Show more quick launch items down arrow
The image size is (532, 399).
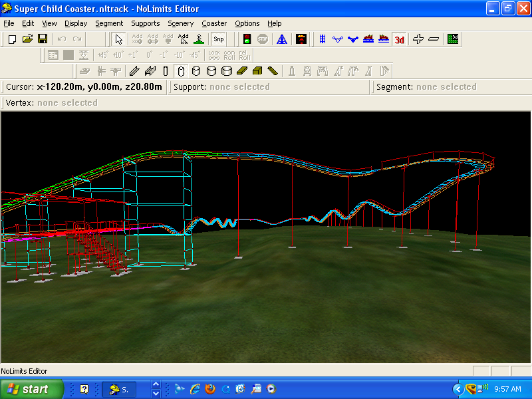(156, 394)
